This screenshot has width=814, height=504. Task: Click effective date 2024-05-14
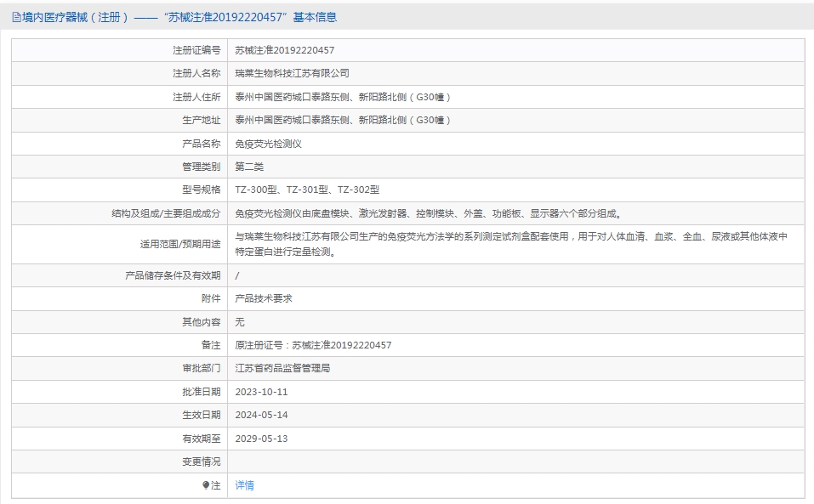pyautogui.click(x=261, y=415)
